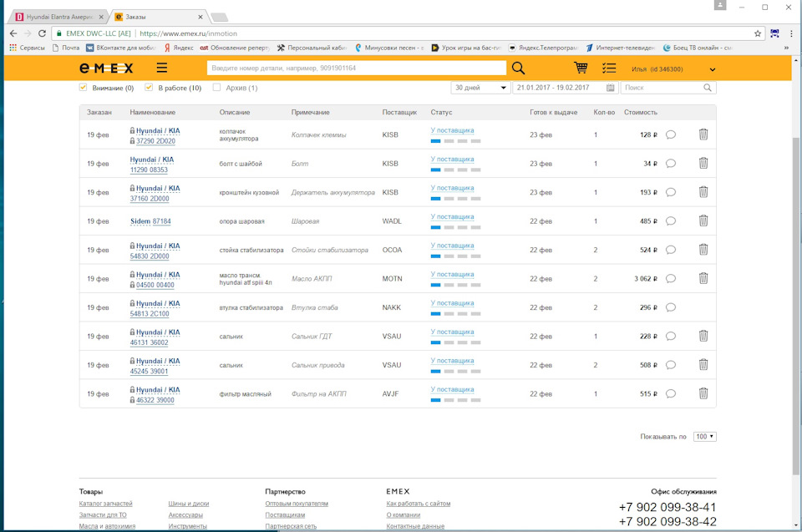This screenshot has width=802, height=532.
Task: Open the comment bubble for the 34 ₽ order
Action: 671,163
